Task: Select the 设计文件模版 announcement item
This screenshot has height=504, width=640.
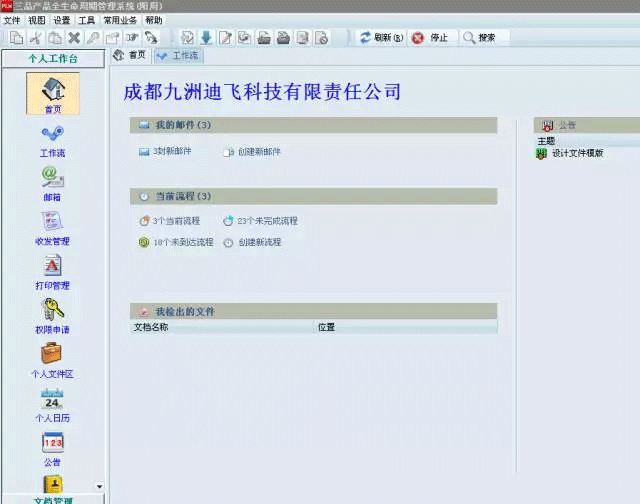Action: [x=577, y=154]
